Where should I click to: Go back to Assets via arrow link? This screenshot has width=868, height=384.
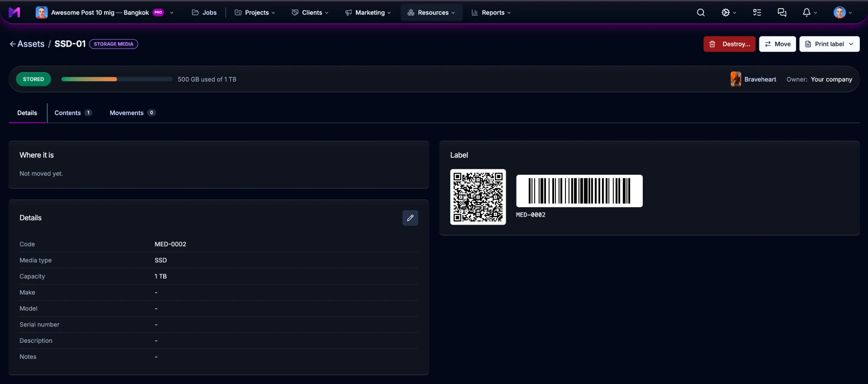tap(27, 44)
